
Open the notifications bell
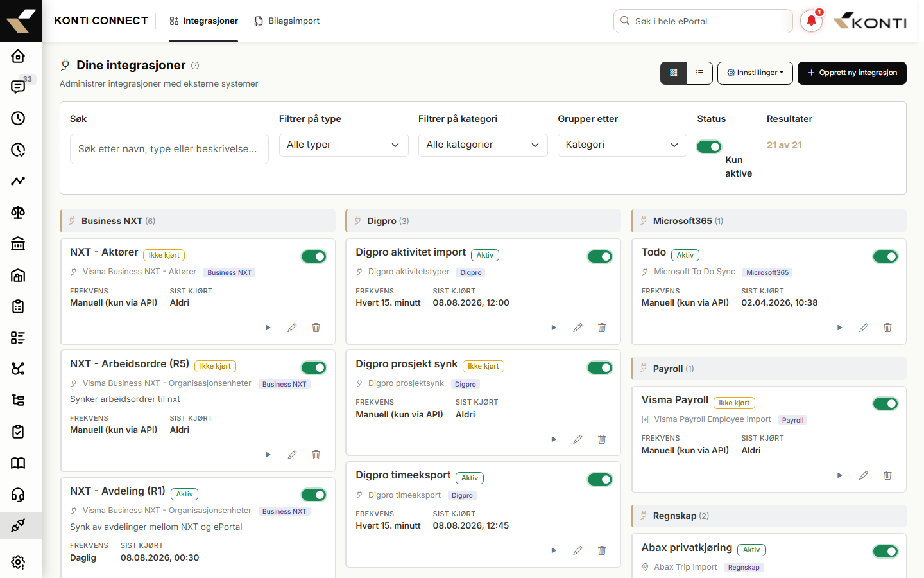point(811,21)
